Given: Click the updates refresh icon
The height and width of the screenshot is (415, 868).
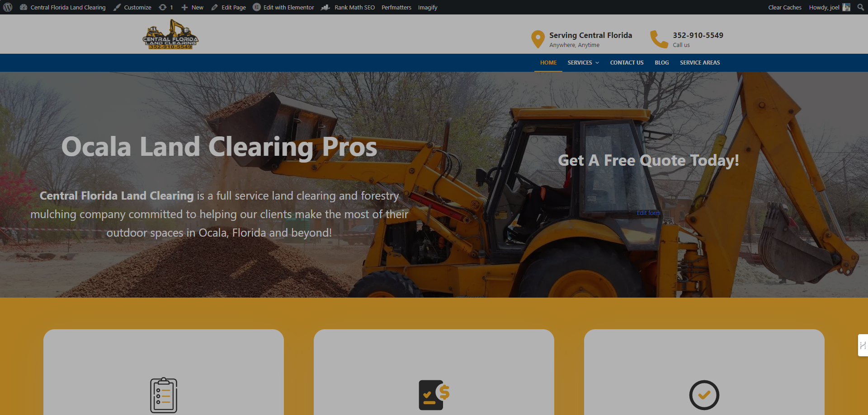Looking at the screenshot, I should 163,7.
